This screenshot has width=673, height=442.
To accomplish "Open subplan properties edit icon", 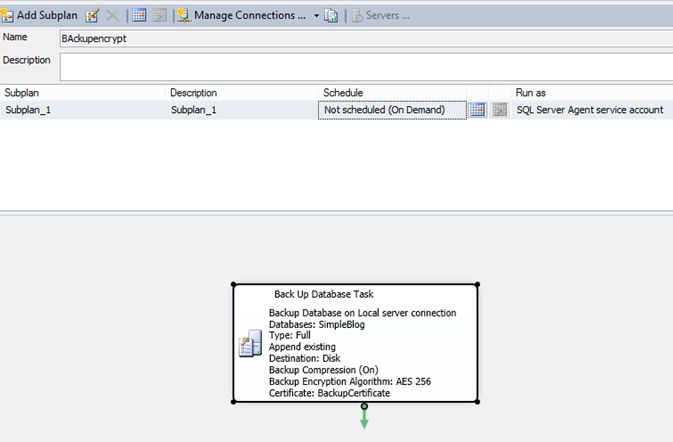I will (92, 16).
